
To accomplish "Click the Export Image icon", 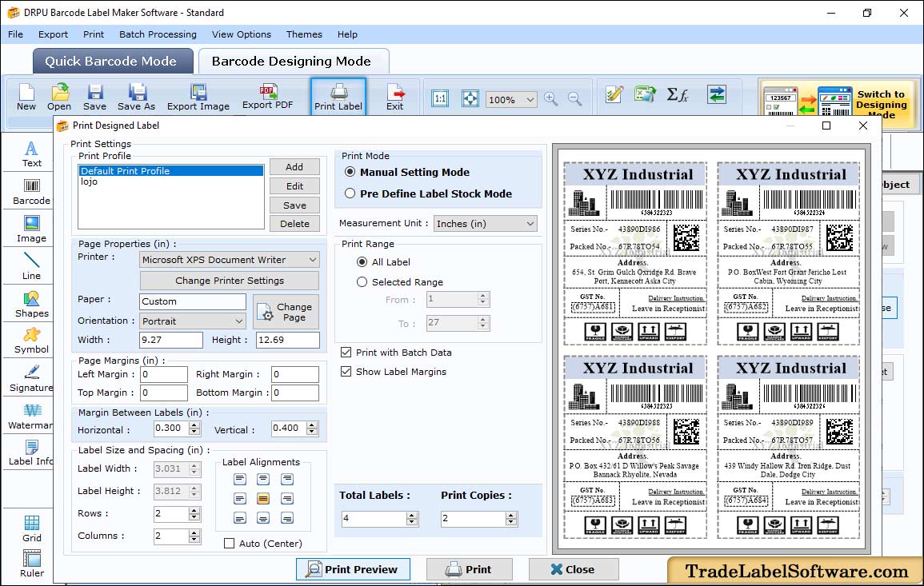I will tap(198, 98).
